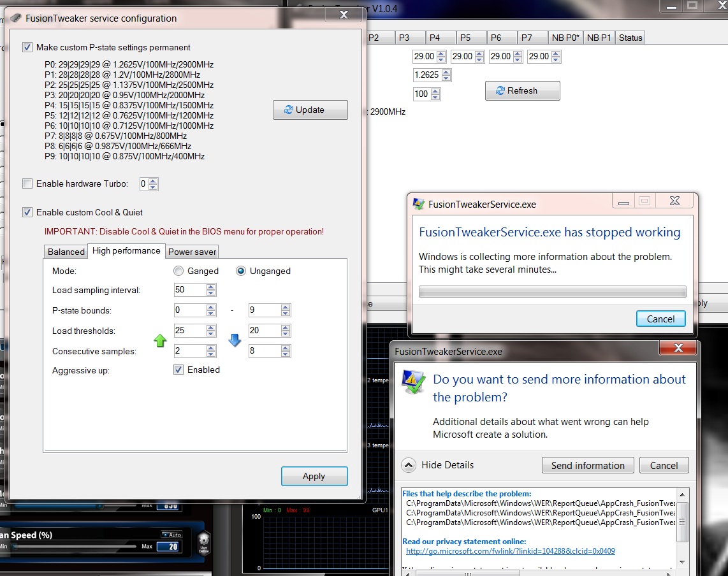Click the Fan Speed slider track

(x=75, y=546)
